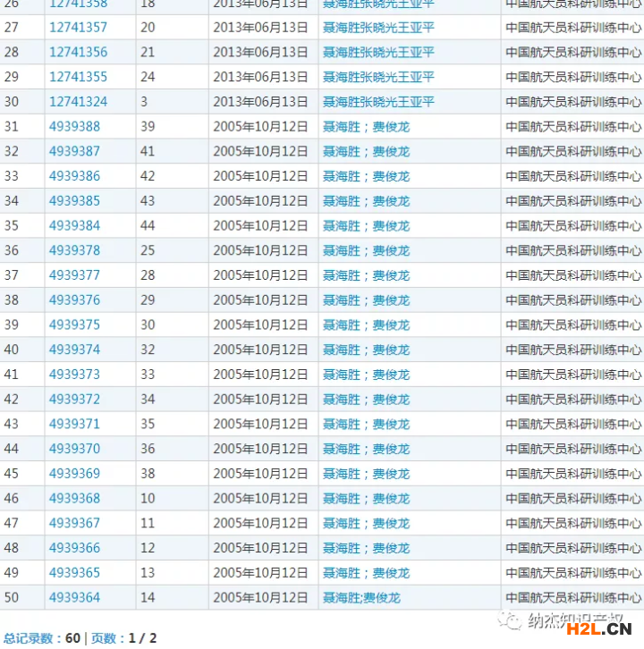This screenshot has width=644, height=649.
Task: Click 聂海胜;费俊龙 name in row 50
Action: coord(360,597)
